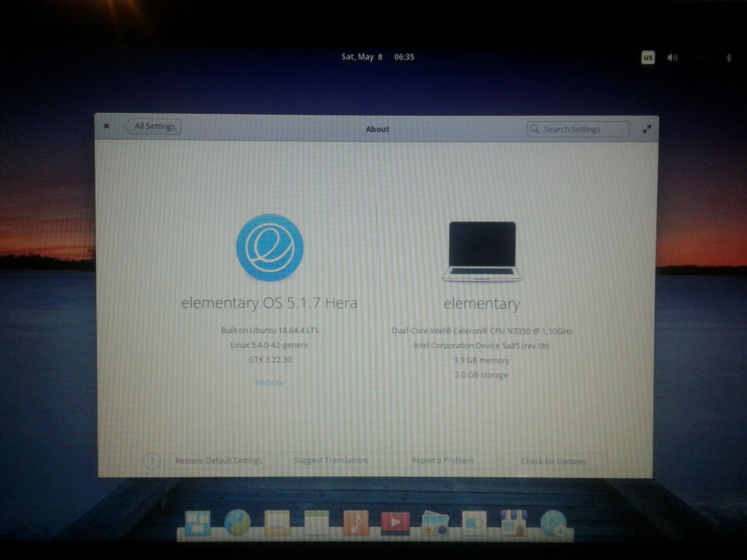Screen dimensions: 747x560
Task: Open the sound volume indicator
Action: [x=672, y=57]
